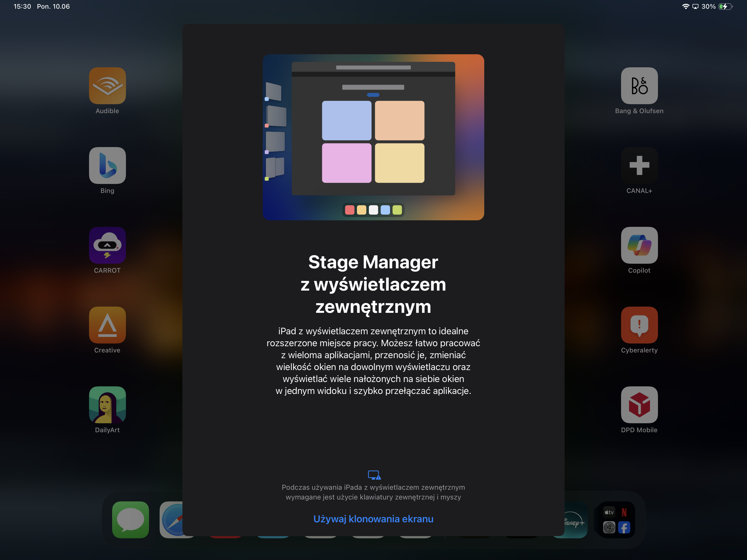Tap the battery status indicator
This screenshot has height=560, width=747.
tap(725, 7)
